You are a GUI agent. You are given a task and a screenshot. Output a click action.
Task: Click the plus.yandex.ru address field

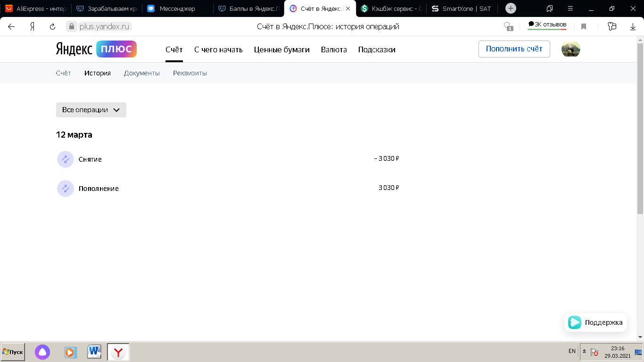click(x=99, y=27)
